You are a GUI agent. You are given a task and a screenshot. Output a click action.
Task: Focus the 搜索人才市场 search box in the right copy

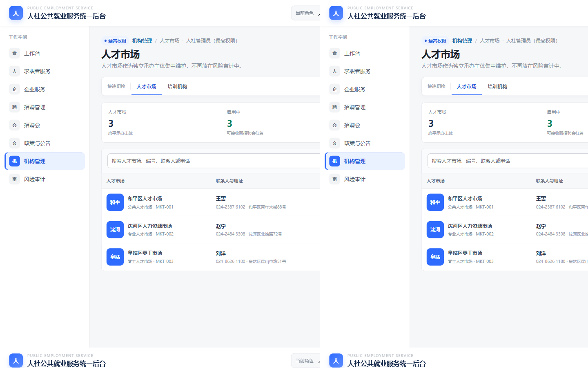pyautogui.click(x=508, y=161)
